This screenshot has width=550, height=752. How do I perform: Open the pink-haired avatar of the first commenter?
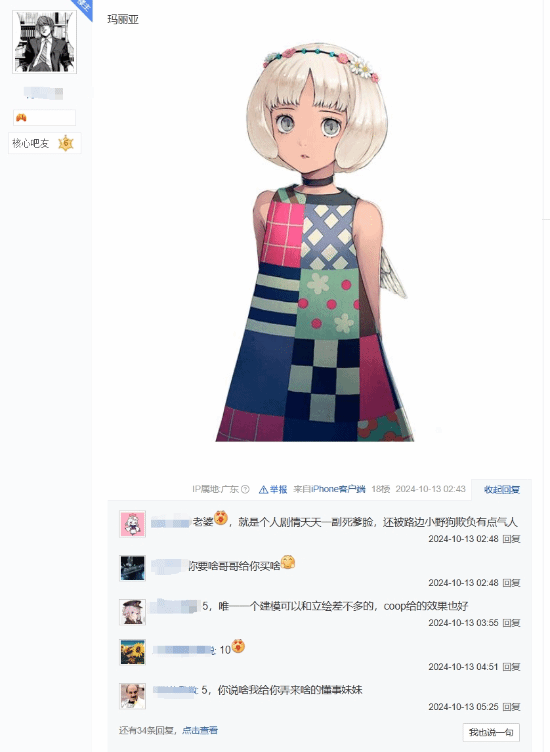coord(132,524)
